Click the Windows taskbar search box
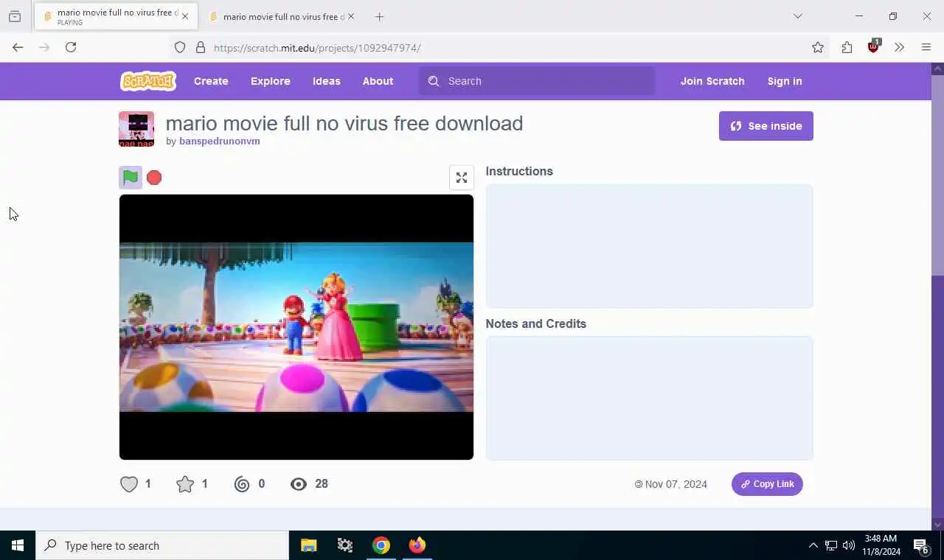 tap(162, 545)
